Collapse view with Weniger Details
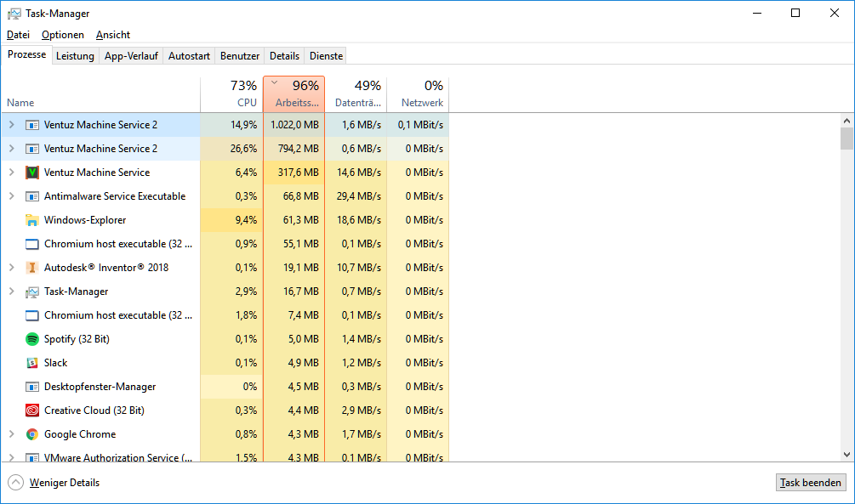The image size is (855, 504). [x=54, y=483]
